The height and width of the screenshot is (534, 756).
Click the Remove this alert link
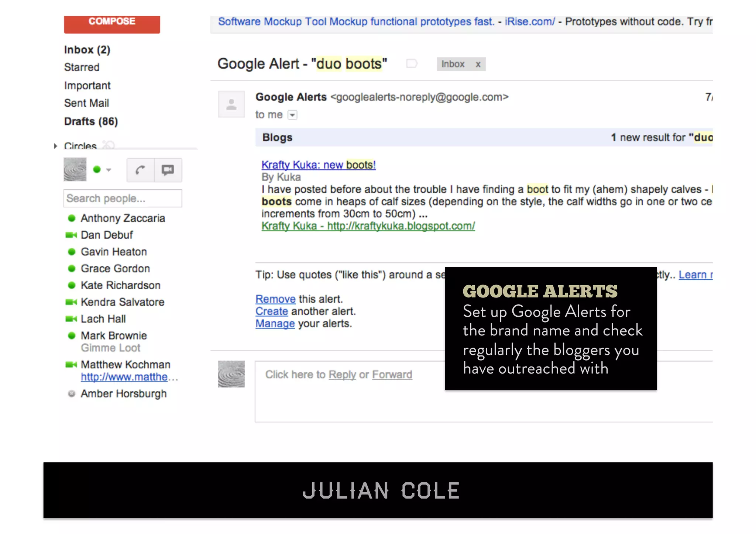(275, 299)
